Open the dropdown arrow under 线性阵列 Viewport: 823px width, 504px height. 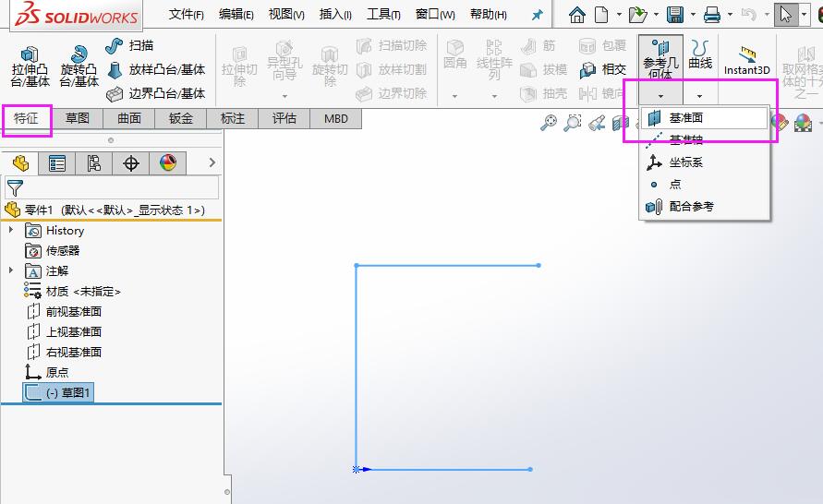(x=494, y=97)
